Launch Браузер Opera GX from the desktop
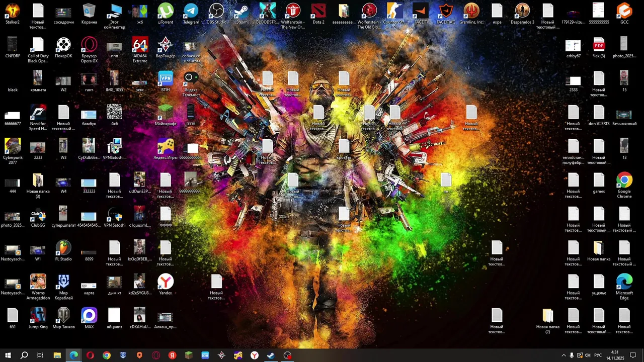The width and height of the screenshot is (644, 362). tap(89, 50)
